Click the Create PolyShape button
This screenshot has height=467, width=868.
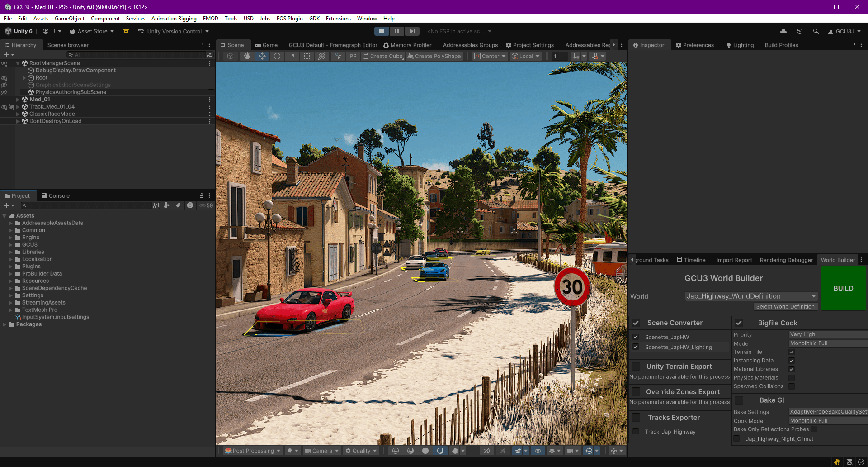click(x=434, y=56)
